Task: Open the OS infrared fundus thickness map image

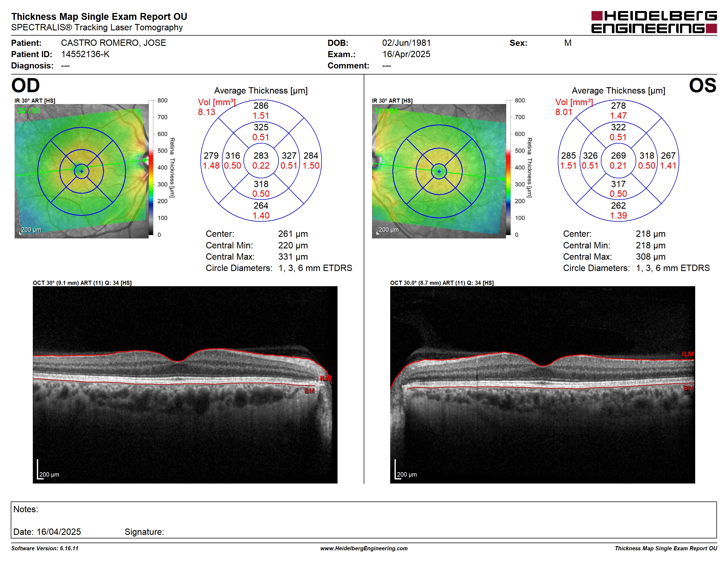Action: (439, 171)
